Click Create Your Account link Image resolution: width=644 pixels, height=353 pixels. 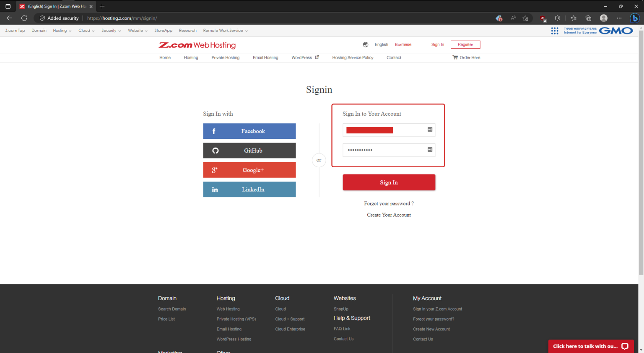pos(389,215)
